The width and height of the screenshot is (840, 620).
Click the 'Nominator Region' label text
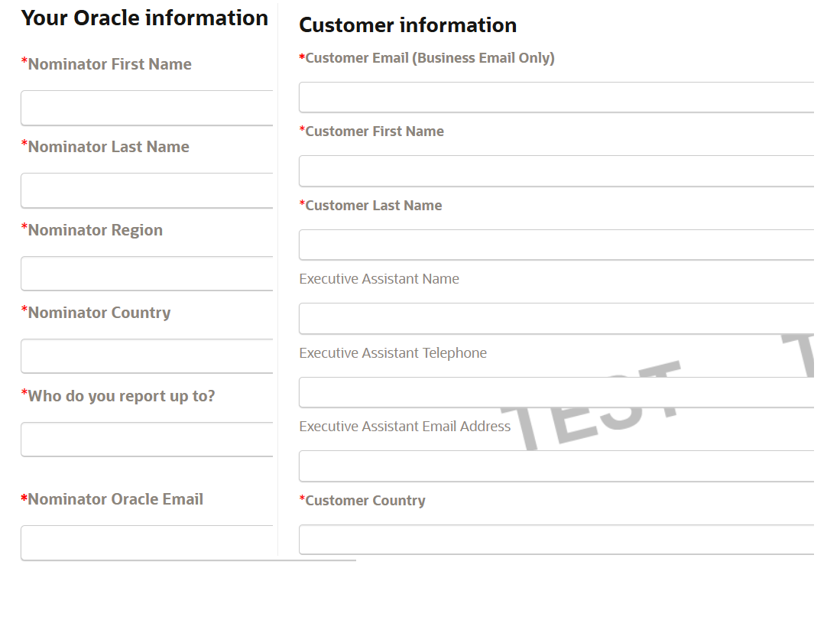[95, 230]
